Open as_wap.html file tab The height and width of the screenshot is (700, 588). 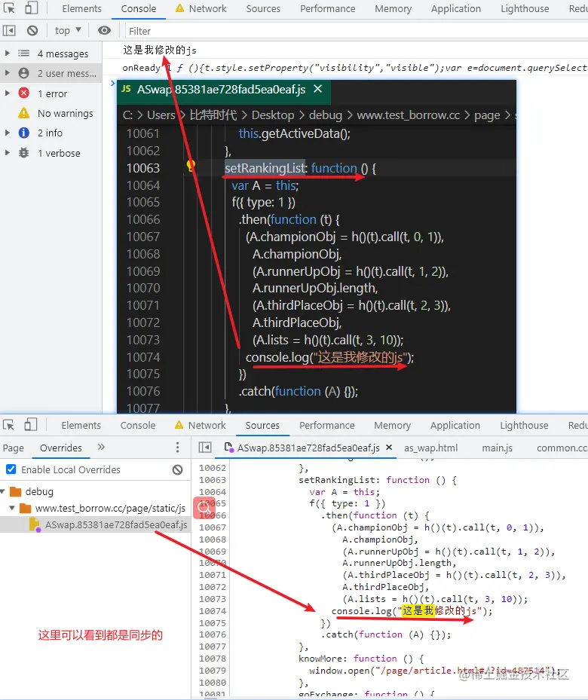[x=431, y=448]
